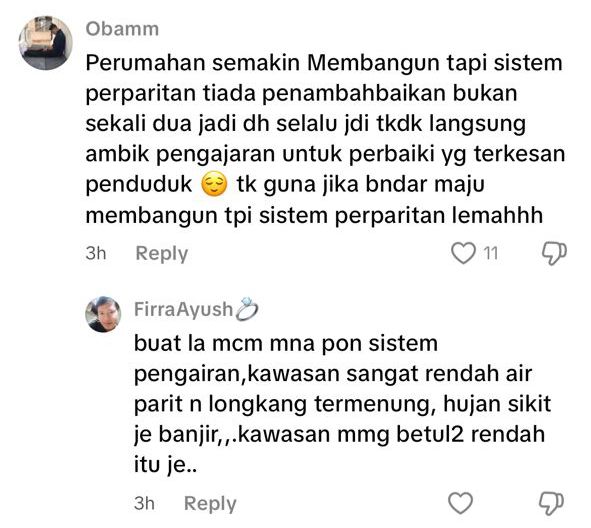Click the ring emoji beside FirraAyush
The height and width of the screenshot is (528, 591).
(247, 309)
